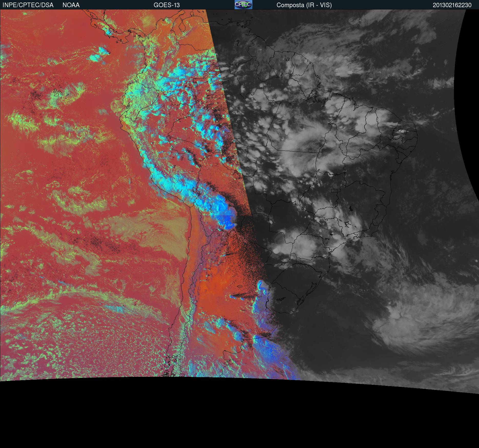Click the INPE/CPTEC/DSA header text
479x448 pixels.
point(28,5)
